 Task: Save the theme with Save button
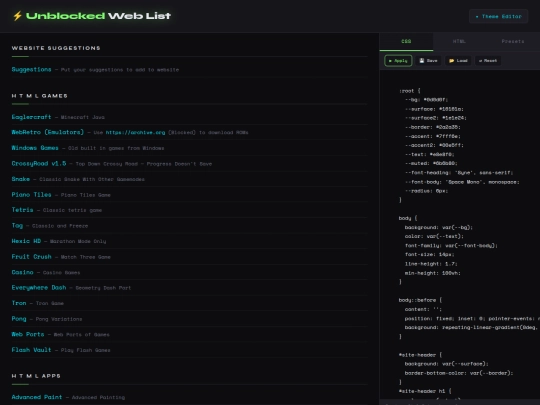(x=428, y=61)
